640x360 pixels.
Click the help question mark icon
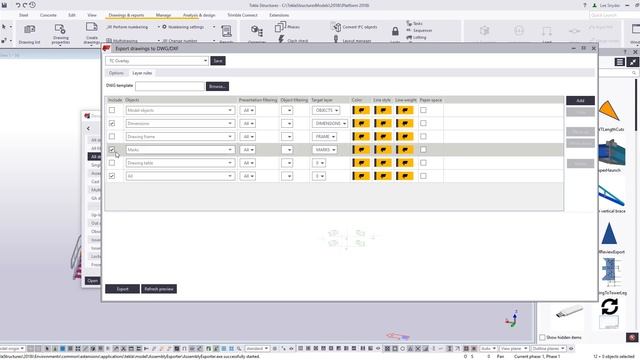tap(585, 5)
